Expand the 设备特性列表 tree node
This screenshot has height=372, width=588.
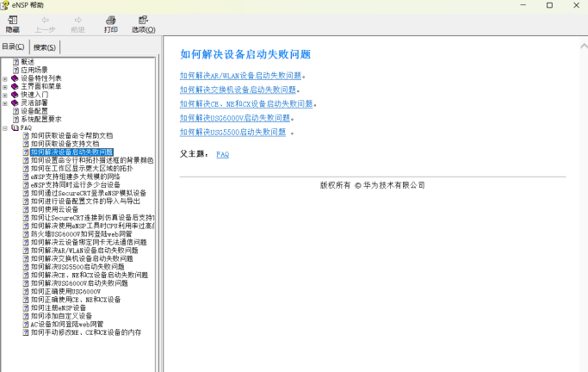click(5, 78)
